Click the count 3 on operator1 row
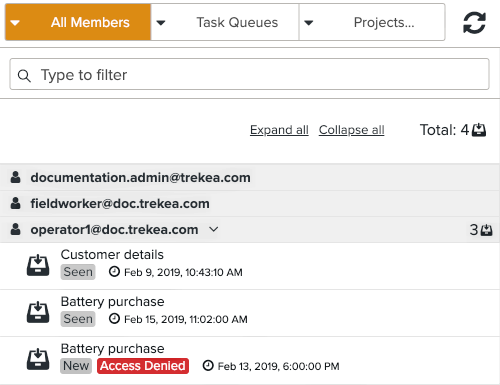 [x=474, y=230]
